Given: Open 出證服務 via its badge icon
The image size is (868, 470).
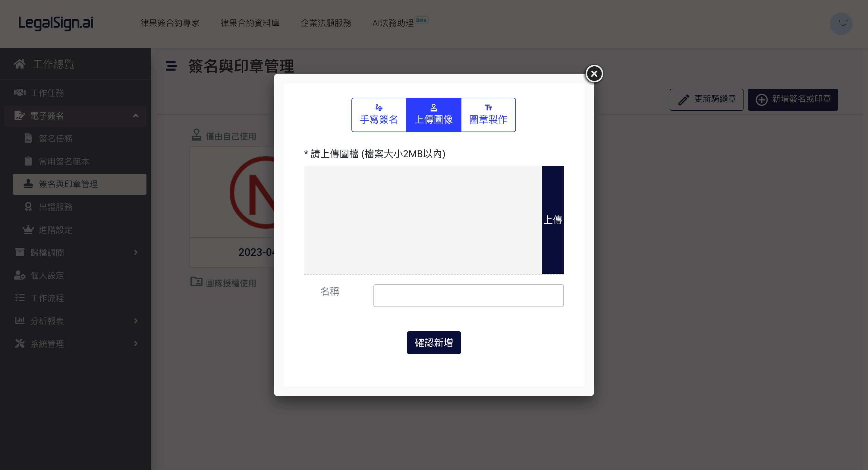Looking at the screenshot, I should click(28, 207).
